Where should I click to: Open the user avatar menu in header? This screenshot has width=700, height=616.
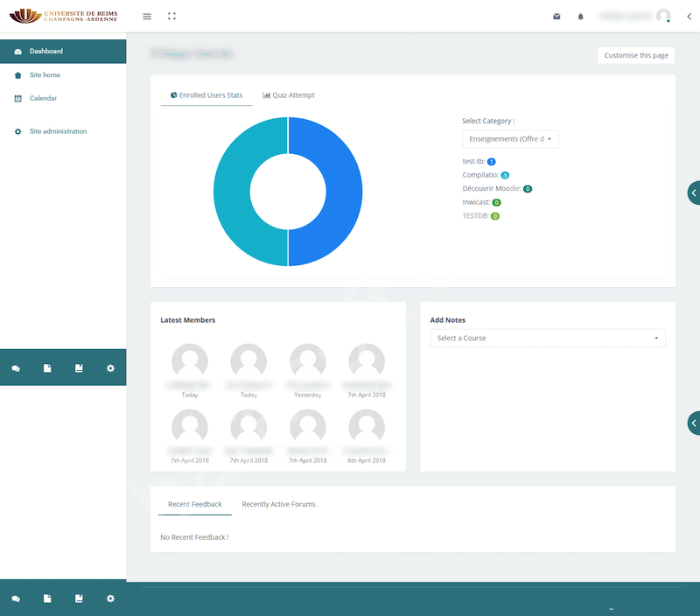[x=663, y=16]
